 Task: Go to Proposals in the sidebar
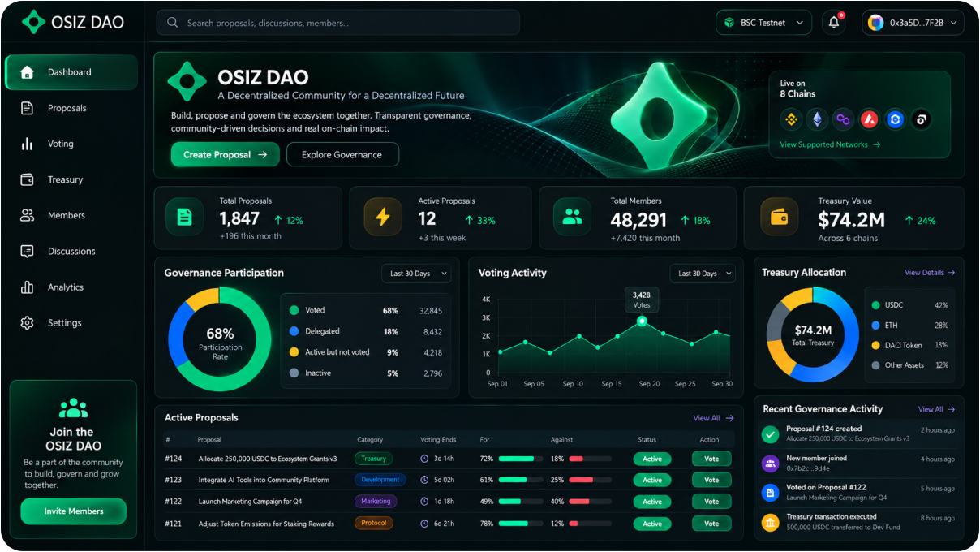tap(71, 108)
